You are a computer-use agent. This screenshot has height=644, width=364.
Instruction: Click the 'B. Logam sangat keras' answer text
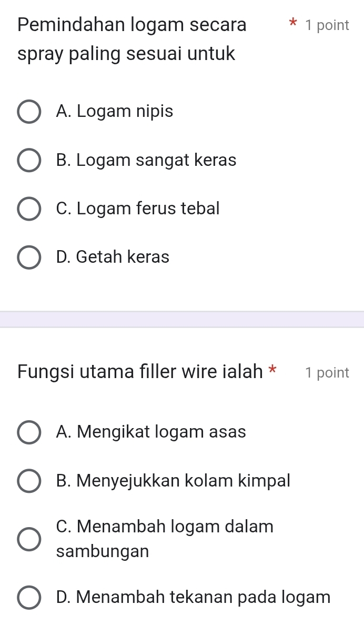point(146,160)
